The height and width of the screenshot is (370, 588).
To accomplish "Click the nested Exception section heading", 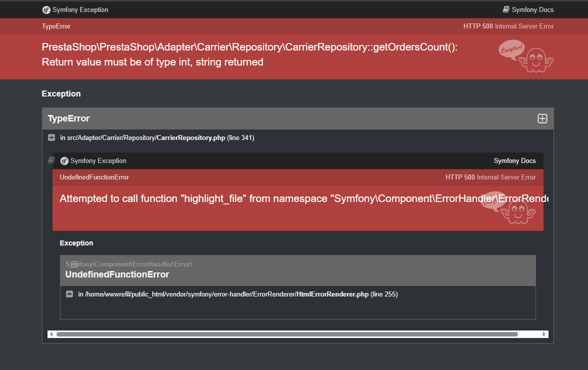I will point(76,243).
